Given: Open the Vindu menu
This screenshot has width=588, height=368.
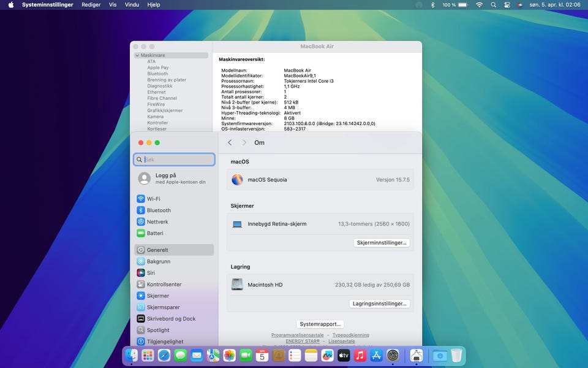Looking at the screenshot, I should [x=132, y=5].
